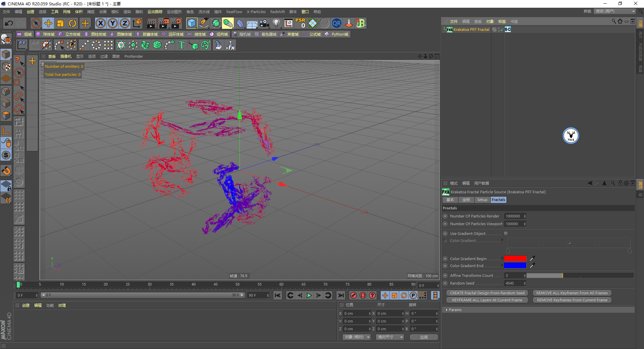
Task: Switch to the 坐标 tab
Action: (466, 200)
